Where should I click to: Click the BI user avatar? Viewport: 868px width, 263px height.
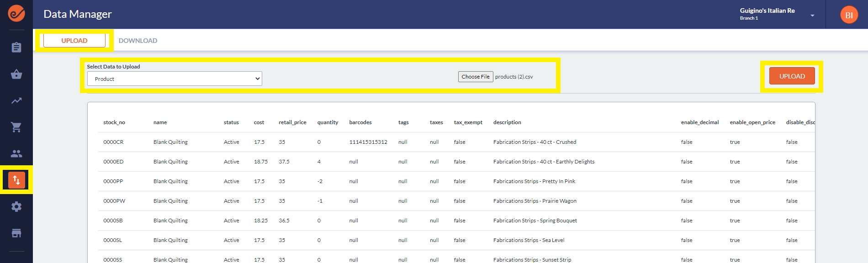849,15
